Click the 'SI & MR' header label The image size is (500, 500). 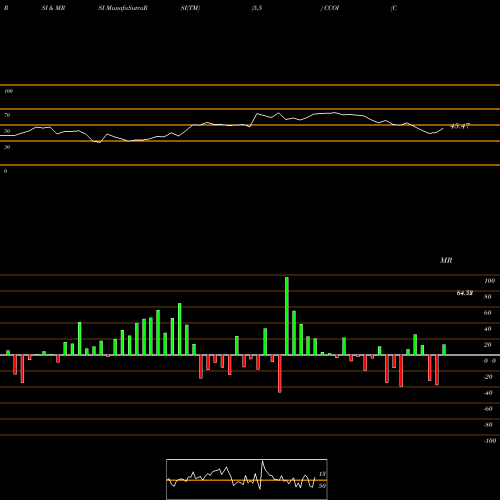(53, 8)
